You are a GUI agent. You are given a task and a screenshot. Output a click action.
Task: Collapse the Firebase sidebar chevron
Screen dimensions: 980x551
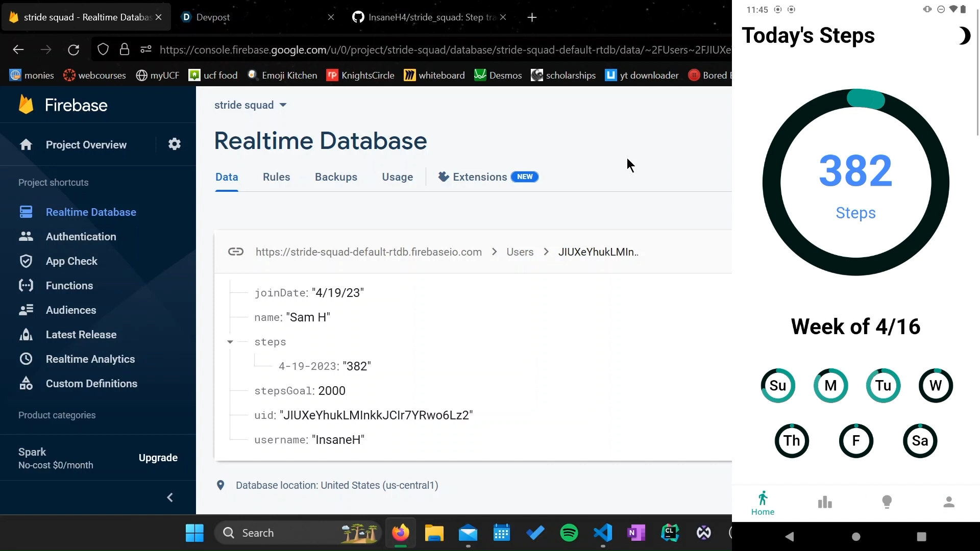click(x=170, y=497)
